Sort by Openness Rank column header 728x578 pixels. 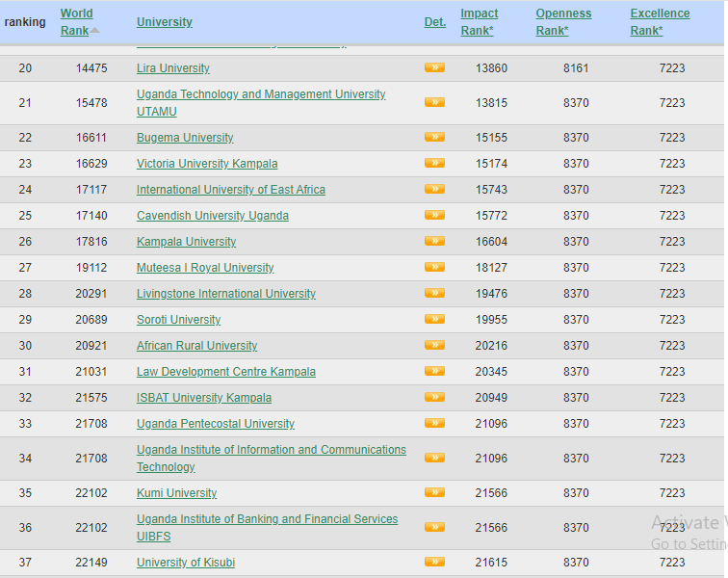(x=563, y=22)
